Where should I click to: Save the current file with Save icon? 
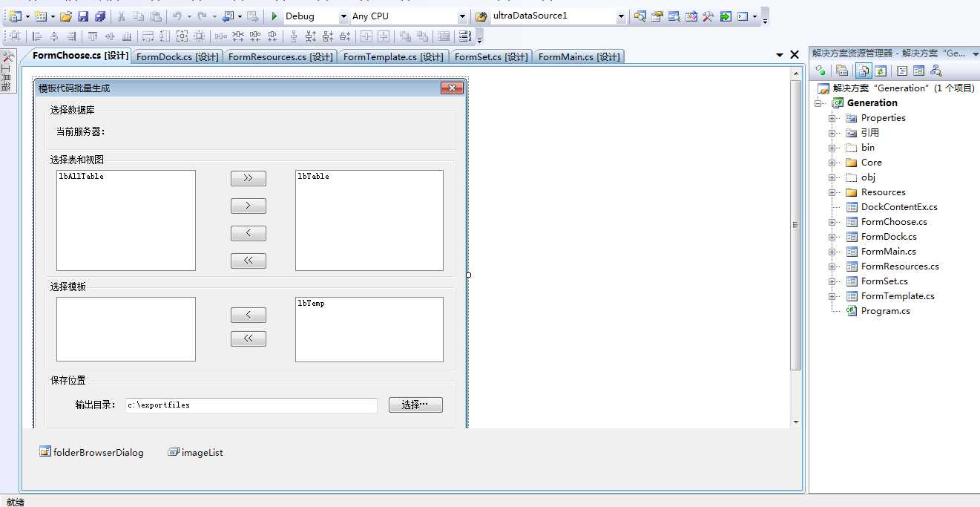point(83,16)
